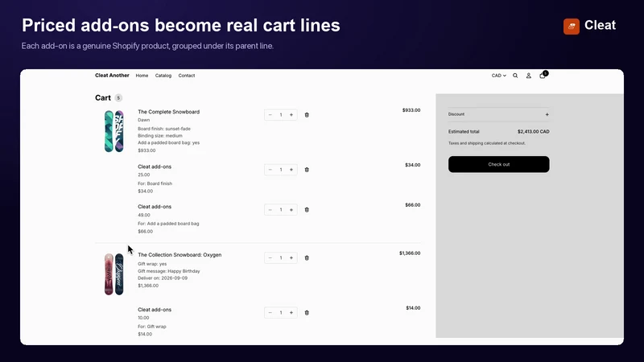This screenshot has height=362, width=644.
Task: Delete The Complete Snowboard line
Action: coord(307,115)
